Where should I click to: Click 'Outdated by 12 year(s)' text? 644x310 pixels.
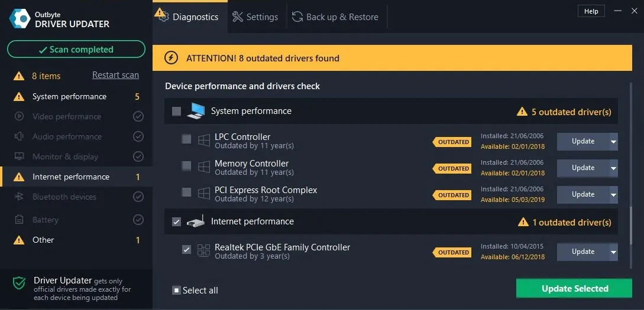click(x=254, y=199)
